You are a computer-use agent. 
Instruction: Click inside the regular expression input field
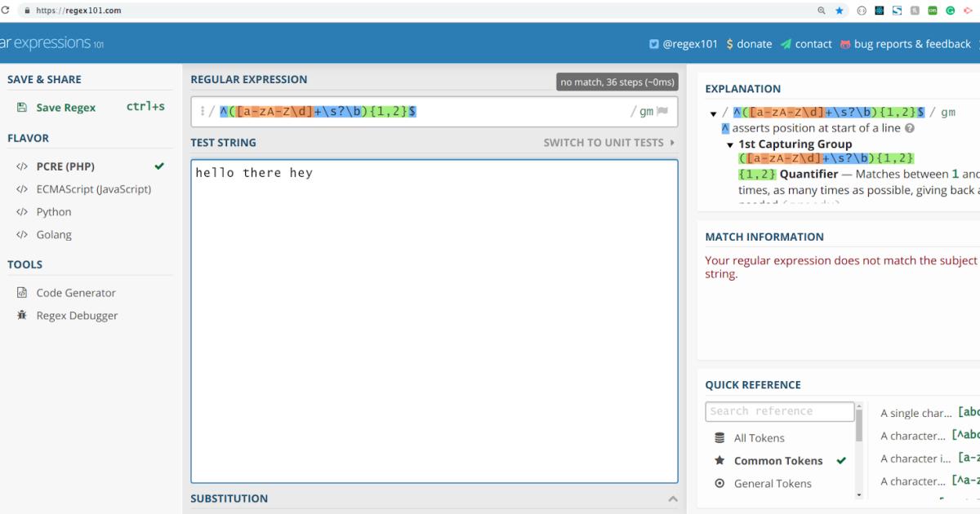(x=434, y=112)
